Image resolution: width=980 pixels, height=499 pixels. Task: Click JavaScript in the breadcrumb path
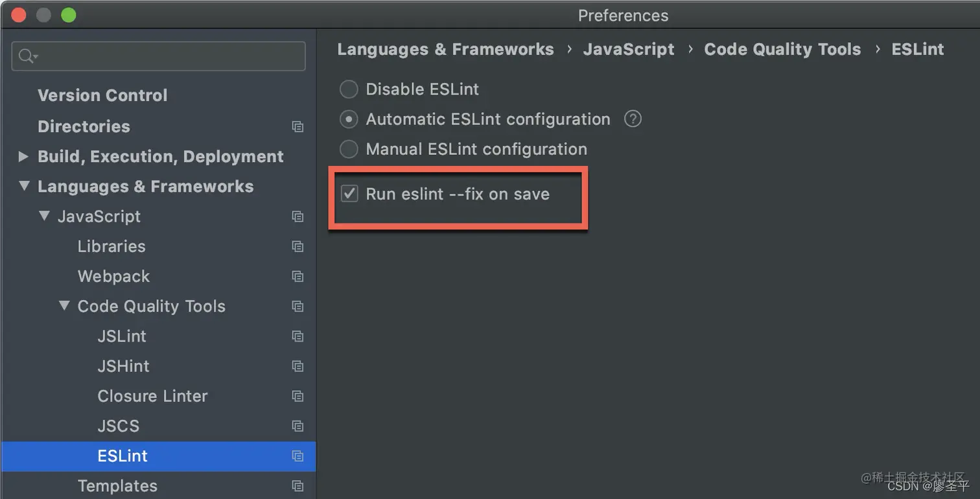click(629, 49)
